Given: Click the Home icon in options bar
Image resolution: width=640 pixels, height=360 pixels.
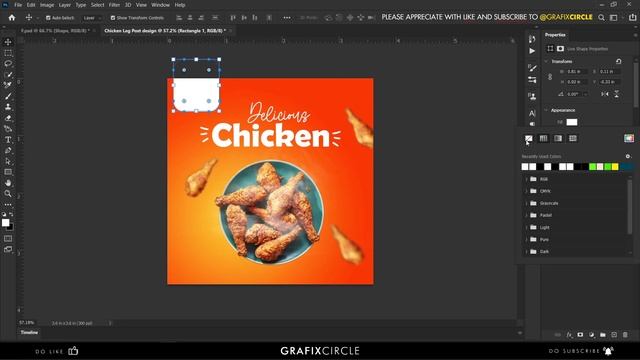Looking at the screenshot, I should [12, 18].
